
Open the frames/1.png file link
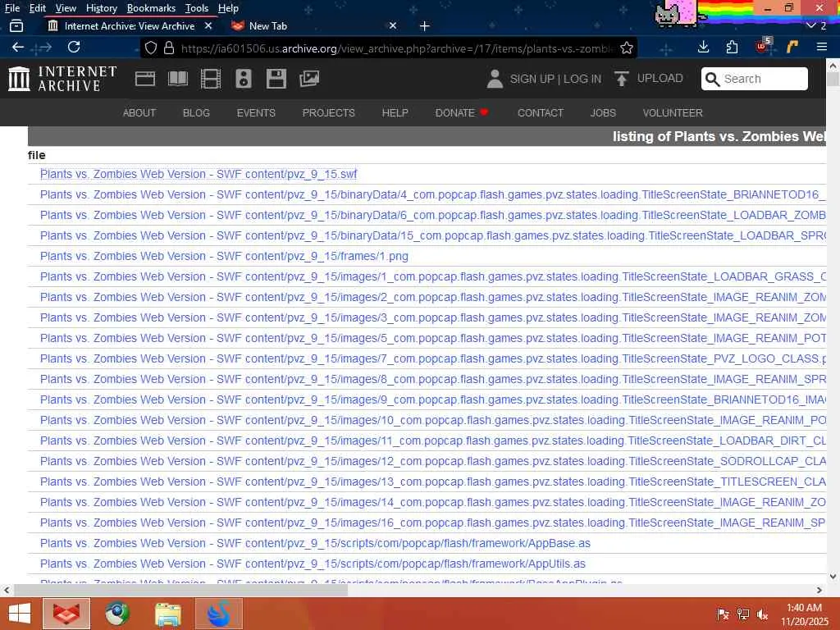pyautogui.click(x=224, y=256)
